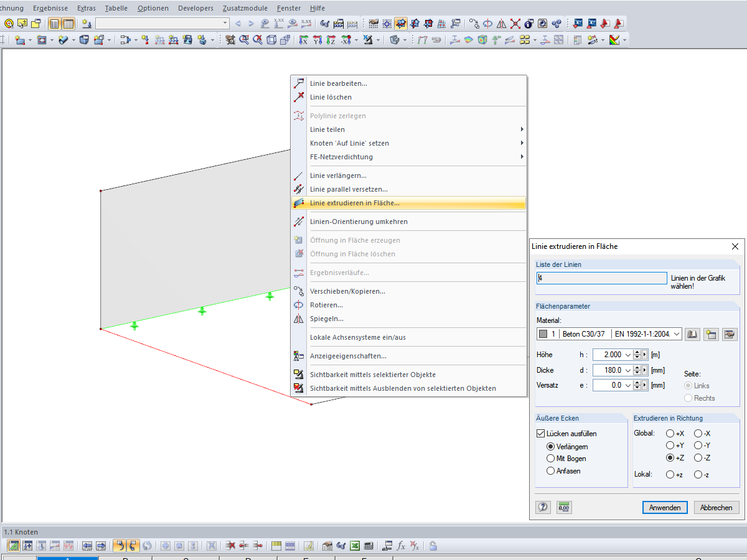Click the Excel export icon in table toolbar

click(355, 546)
